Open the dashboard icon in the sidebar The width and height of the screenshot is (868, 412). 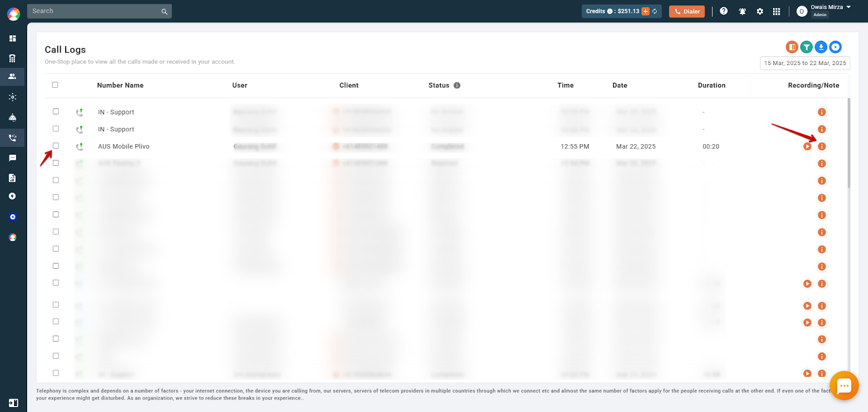click(12, 38)
